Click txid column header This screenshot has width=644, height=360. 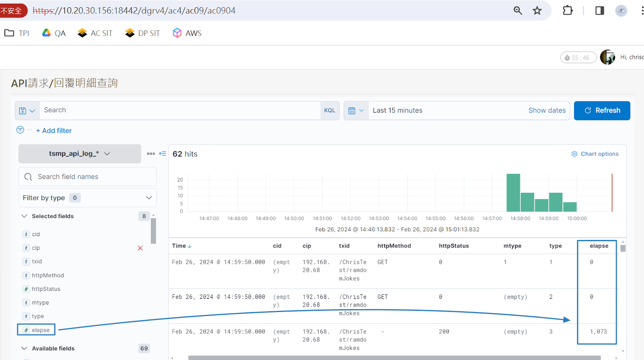point(344,246)
